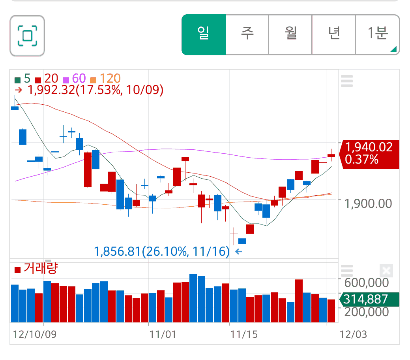Open the price chart hamburger menu
Image resolution: width=410 pixels, height=360 pixels.
coord(347,81)
